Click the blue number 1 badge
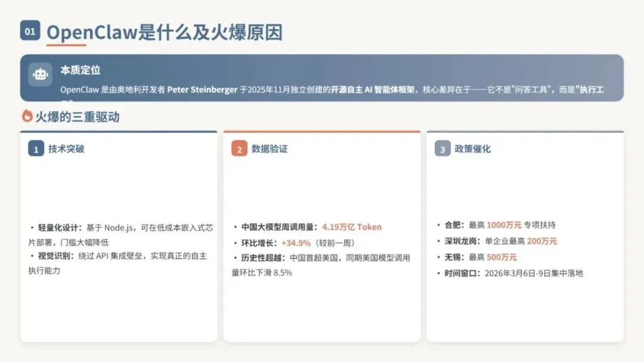The image size is (644, 362). 36,148
